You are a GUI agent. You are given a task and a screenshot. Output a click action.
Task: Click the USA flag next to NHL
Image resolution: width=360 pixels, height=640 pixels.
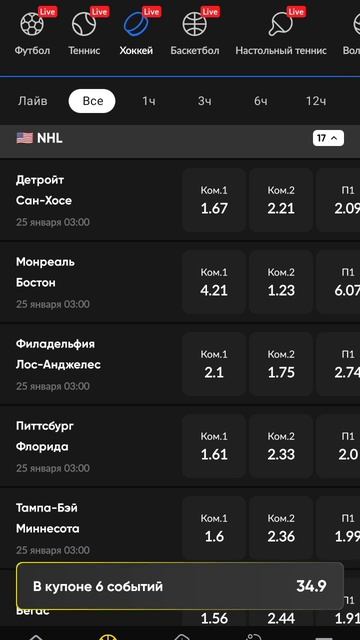point(24,138)
